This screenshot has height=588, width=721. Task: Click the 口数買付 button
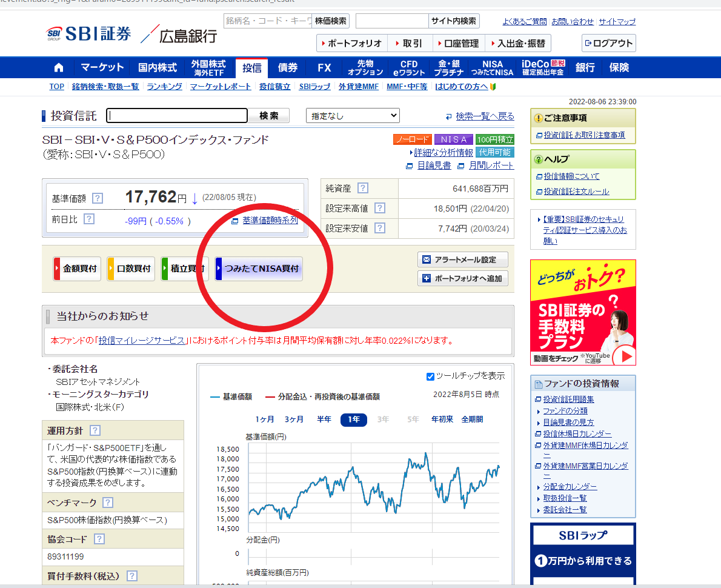click(x=131, y=269)
